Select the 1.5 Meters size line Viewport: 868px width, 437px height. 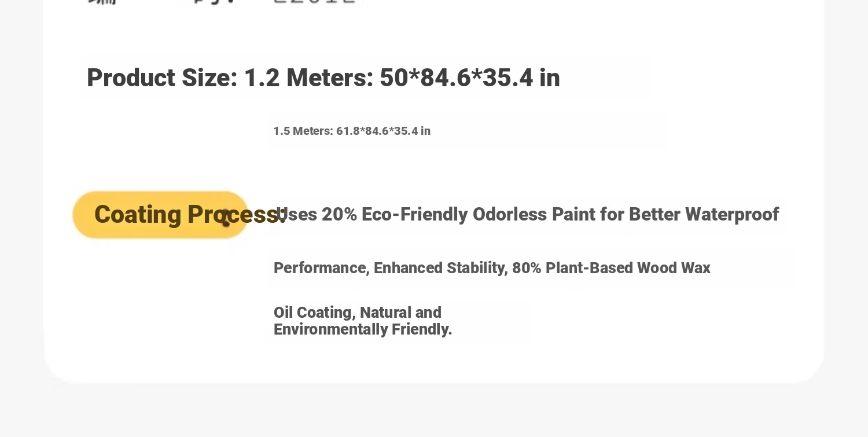click(352, 131)
